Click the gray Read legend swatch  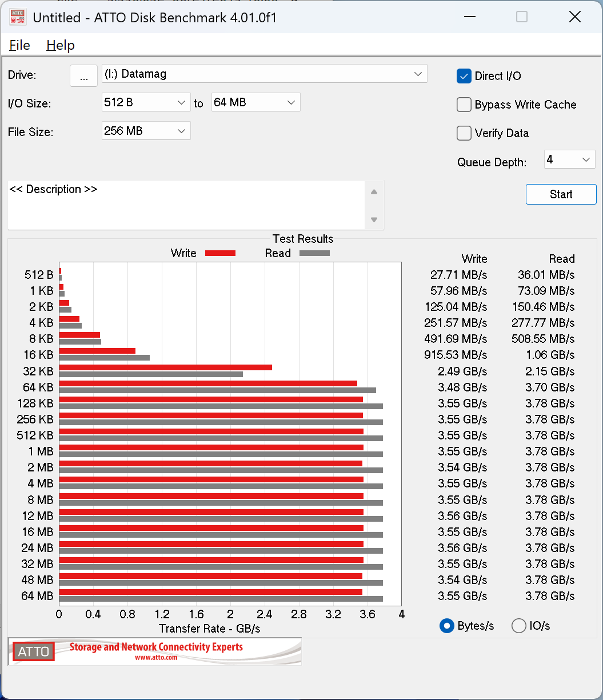pos(314,253)
